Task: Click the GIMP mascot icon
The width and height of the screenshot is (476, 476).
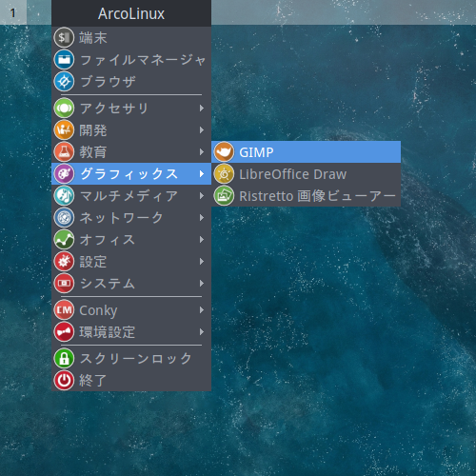Action: 224,152
